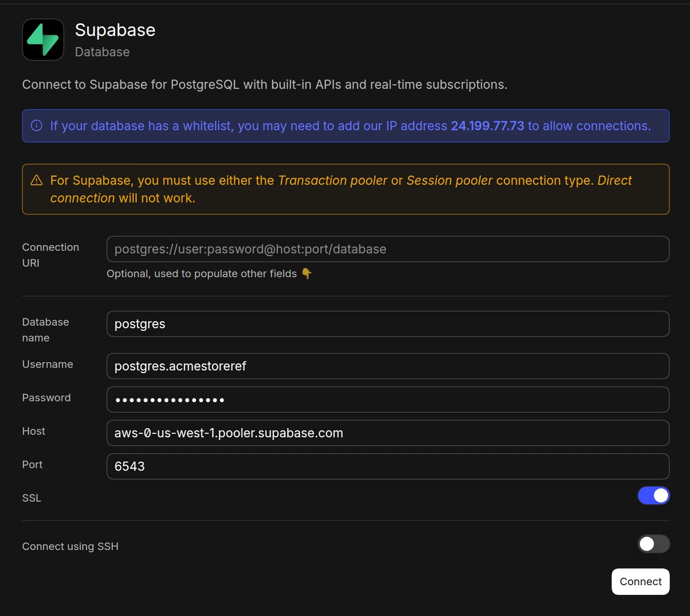The width and height of the screenshot is (690, 616).
Task: Click the Password input field
Action: pos(388,400)
